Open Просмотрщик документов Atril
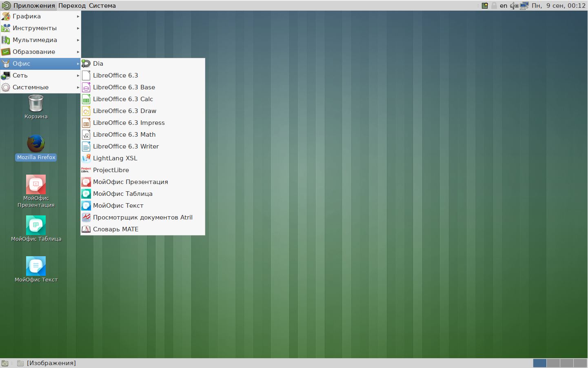588x368 pixels. coord(143,217)
